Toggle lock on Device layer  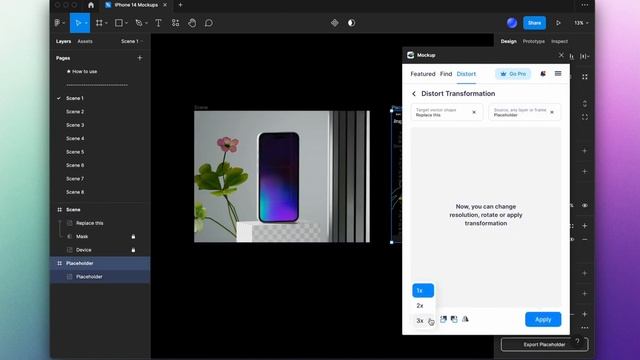(133, 250)
